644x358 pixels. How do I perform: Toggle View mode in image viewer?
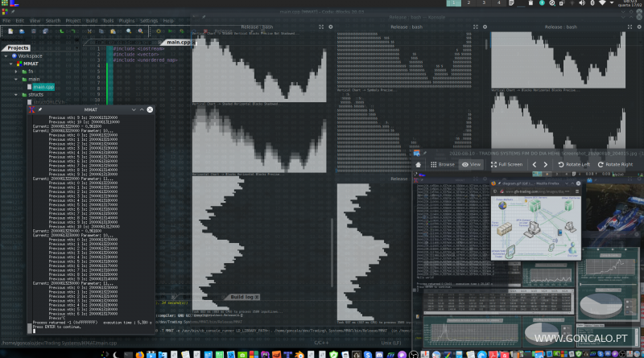point(469,164)
